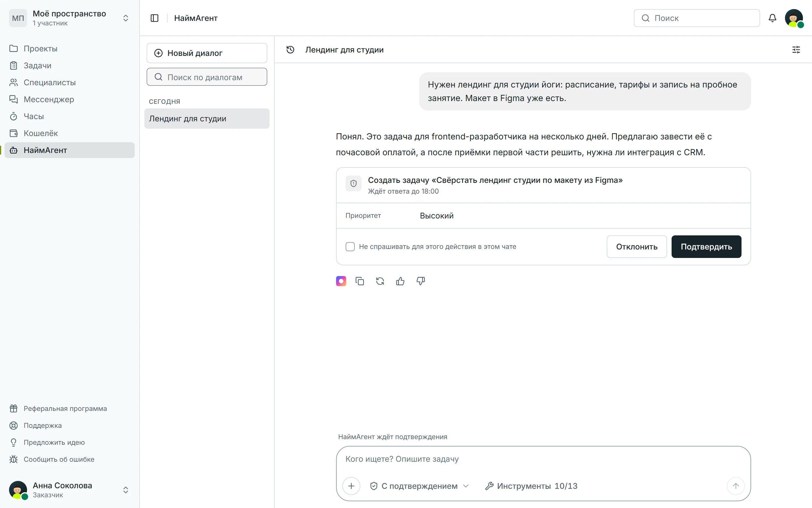Select 'Лендинг для студии' dialog in list

[x=207, y=119]
